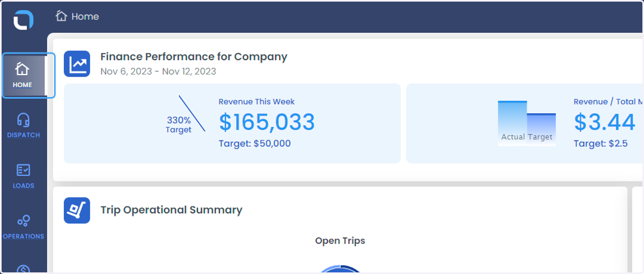Open the Loads checklist icon
644x274 pixels.
pyautogui.click(x=24, y=170)
